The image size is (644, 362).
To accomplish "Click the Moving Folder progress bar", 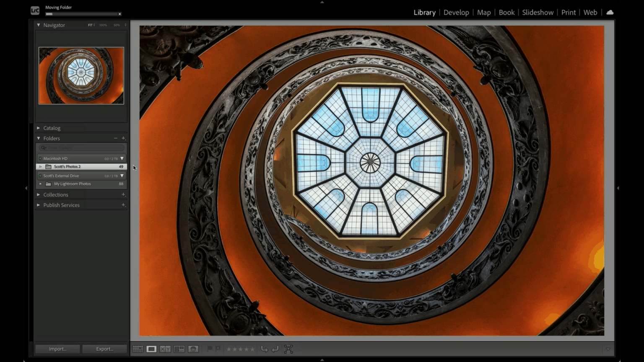I will click(81, 13).
